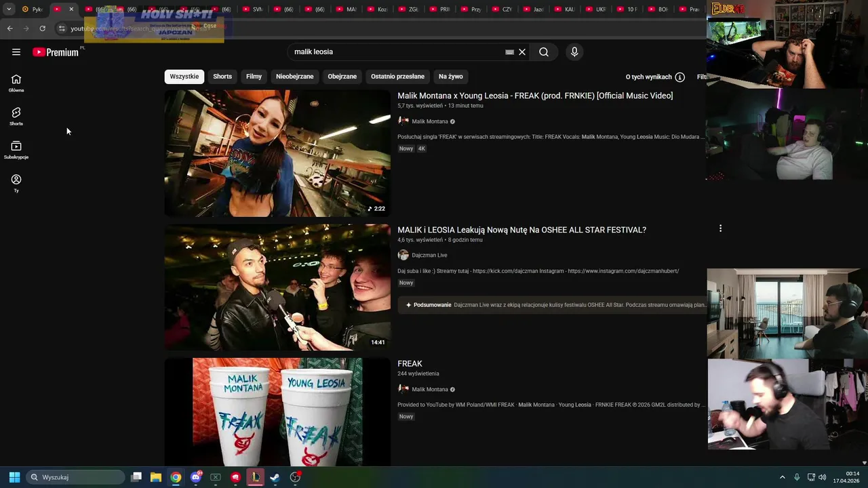Click the 5,7 tys. wyświetleń view count
The width and height of the screenshot is (868, 488).
click(x=420, y=106)
